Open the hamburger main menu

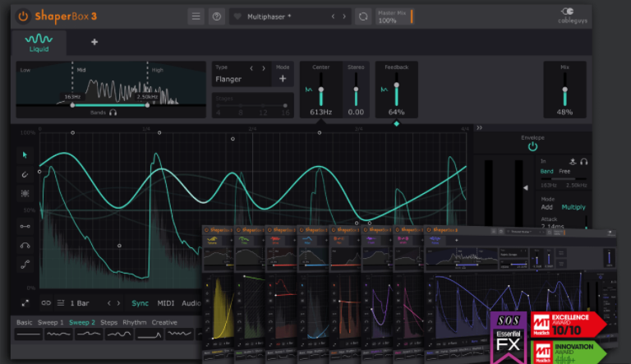[196, 16]
